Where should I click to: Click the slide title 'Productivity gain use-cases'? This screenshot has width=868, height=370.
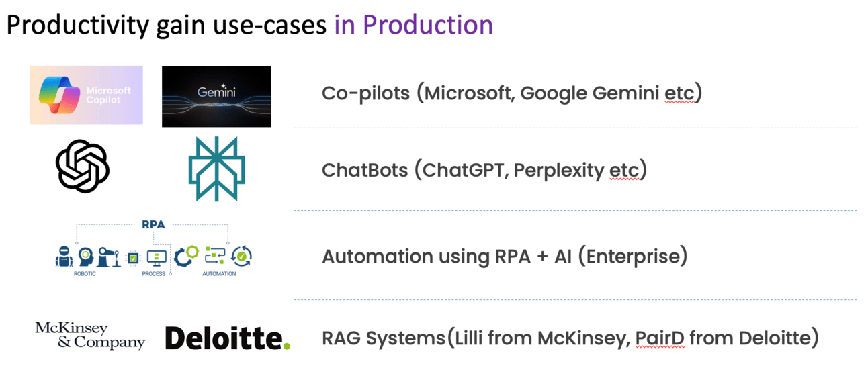tap(168, 25)
